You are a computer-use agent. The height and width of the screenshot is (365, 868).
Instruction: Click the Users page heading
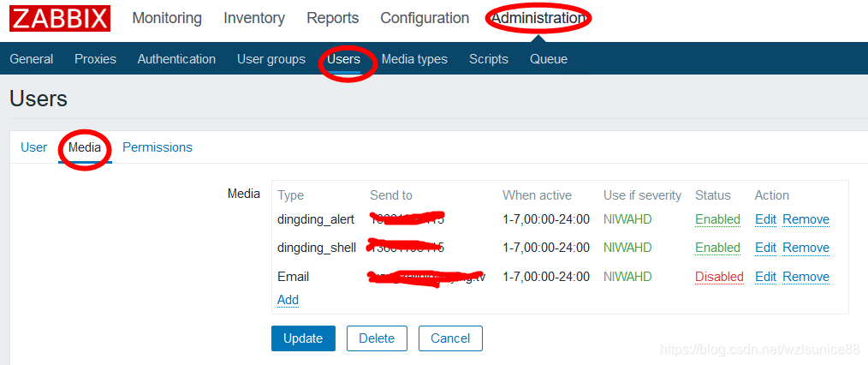click(39, 99)
